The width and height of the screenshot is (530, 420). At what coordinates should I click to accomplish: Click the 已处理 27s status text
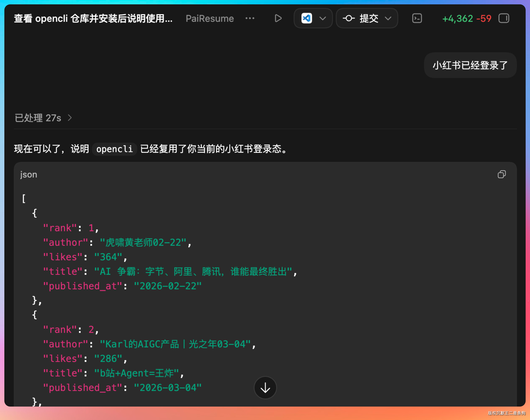38,118
